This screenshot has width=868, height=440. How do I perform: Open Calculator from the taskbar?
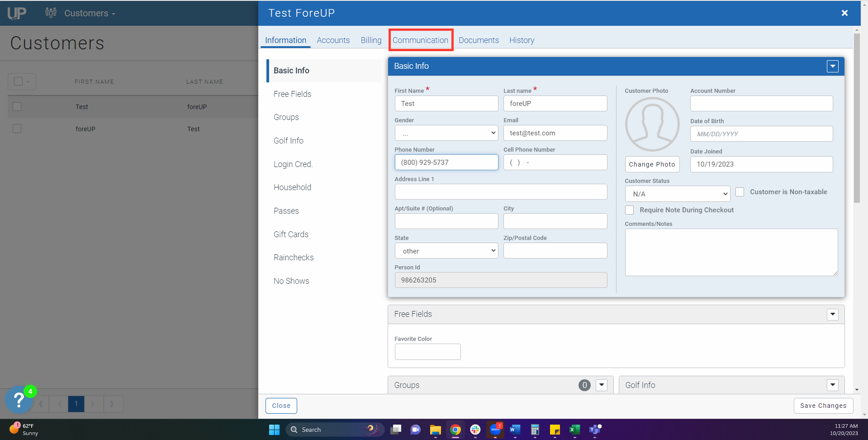click(535, 430)
